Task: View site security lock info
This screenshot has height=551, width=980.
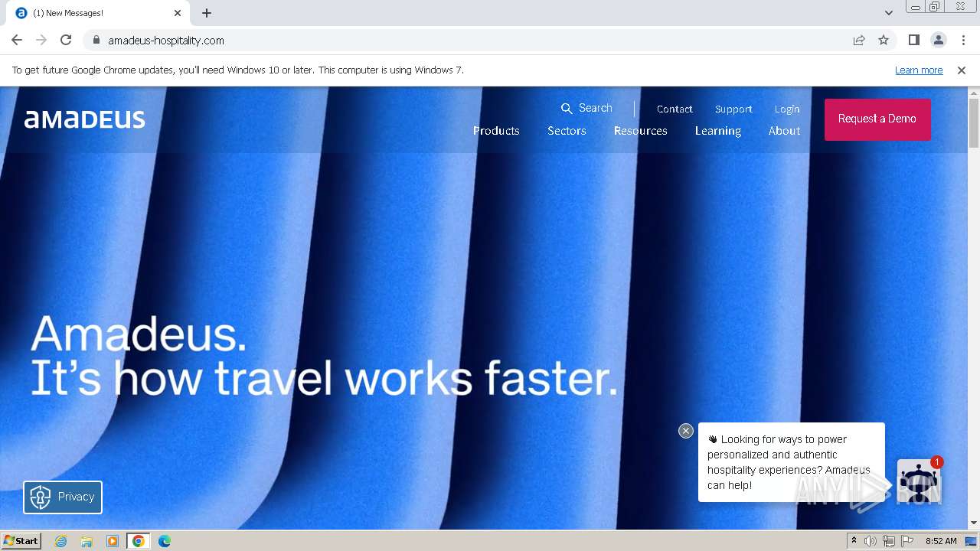Action: click(x=96, y=40)
